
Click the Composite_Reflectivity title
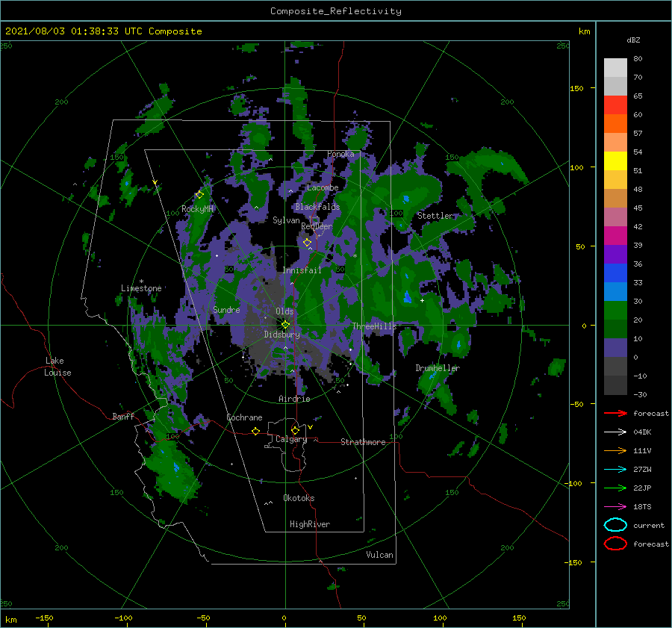336,11
